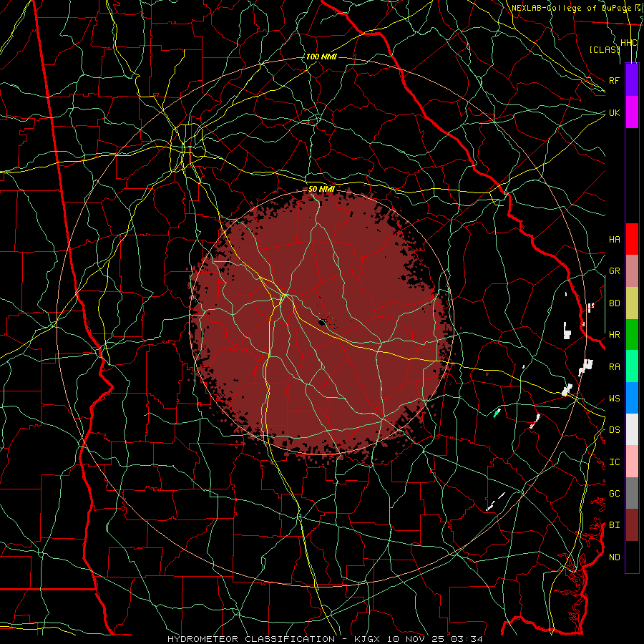Click the ND legend label
Screen dimensions: 644x644
pyautogui.click(x=614, y=557)
